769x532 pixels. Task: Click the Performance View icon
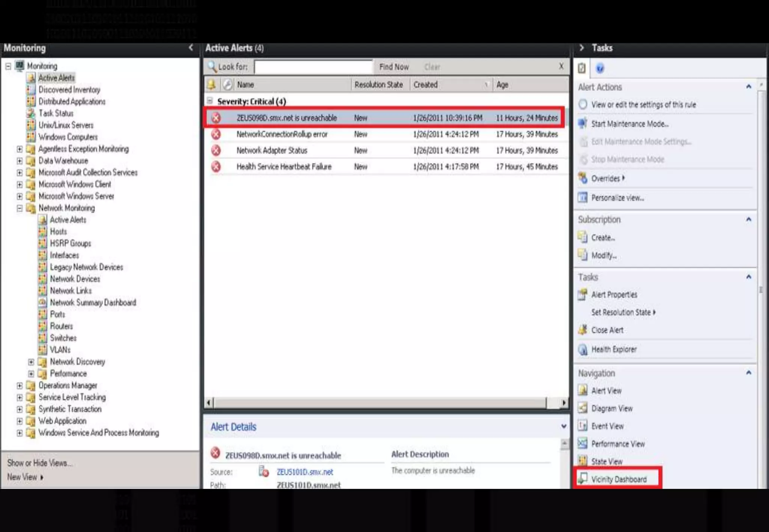pyautogui.click(x=583, y=443)
